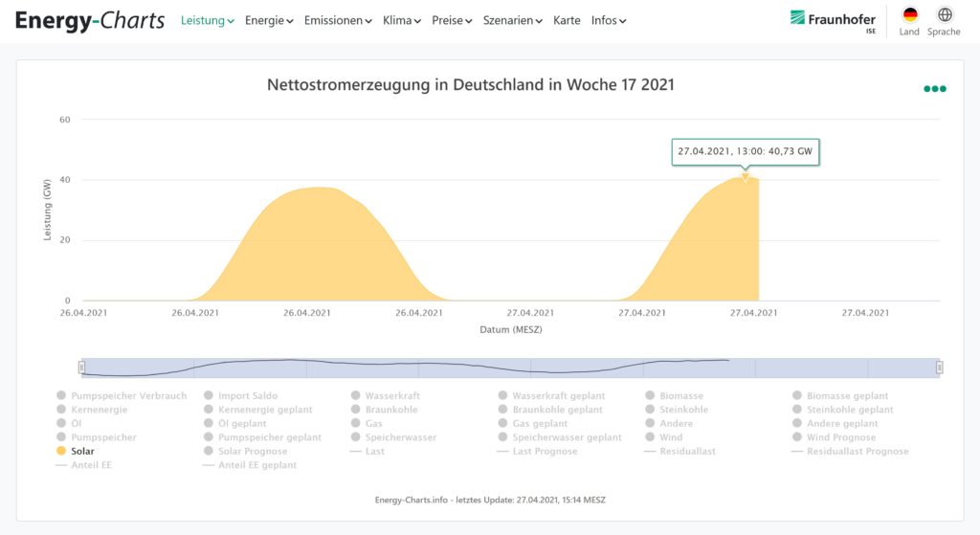Screen dimensions: 980x535
Task: Click the left handle of range navigator
Action: pyautogui.click(x=82, y=368)
